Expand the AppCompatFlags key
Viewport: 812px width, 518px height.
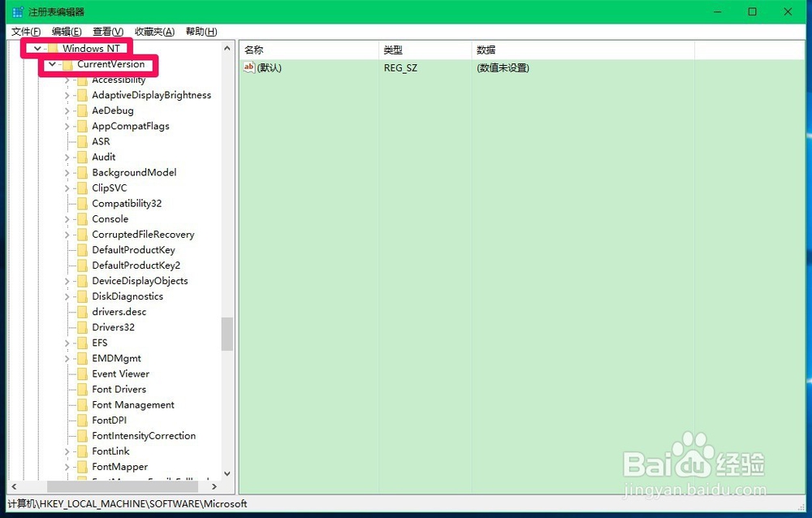[x=67, y=127]
